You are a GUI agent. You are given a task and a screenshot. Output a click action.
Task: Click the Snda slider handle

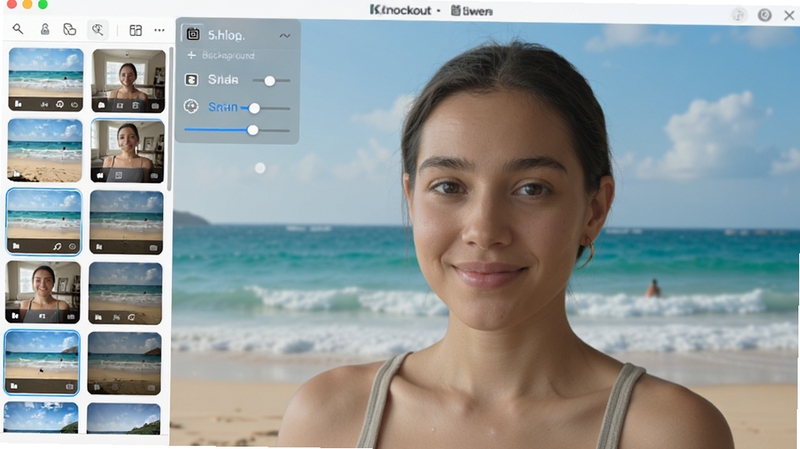269,81
